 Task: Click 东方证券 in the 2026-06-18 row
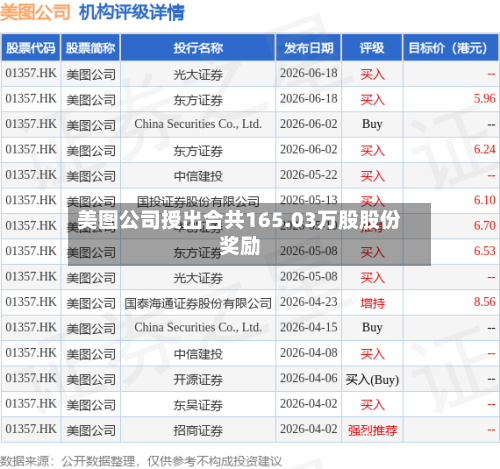pos(198,99)
